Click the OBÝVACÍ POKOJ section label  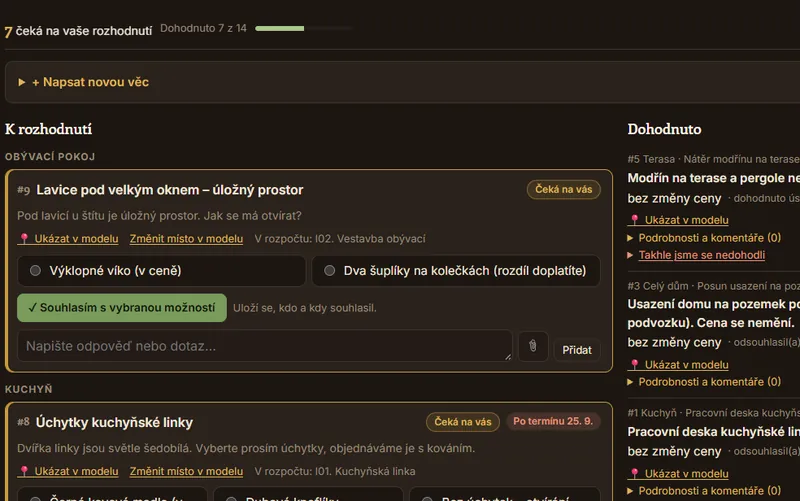tap(50, 157)
